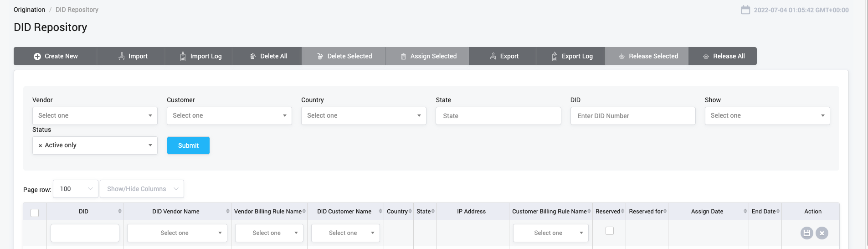Sort by Assign Date column arrows
Viewport: 868px width, 249px height.
(745, 211)
